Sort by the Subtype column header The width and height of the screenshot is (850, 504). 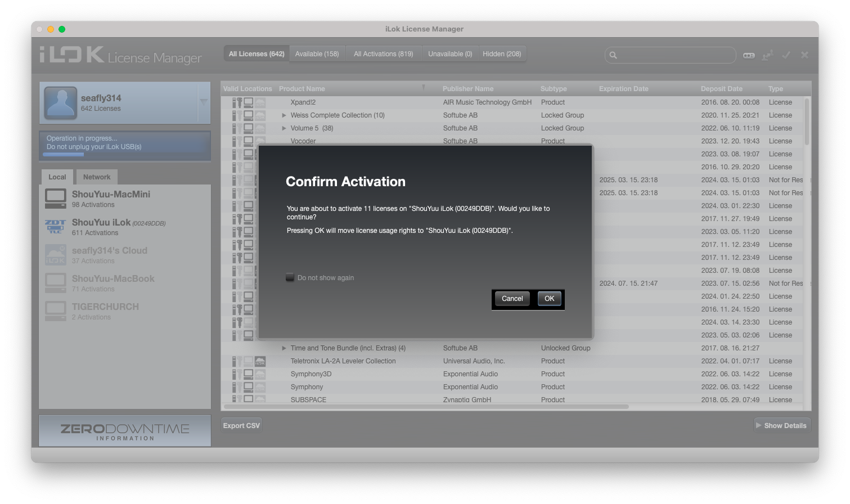[x=554, y=89]
